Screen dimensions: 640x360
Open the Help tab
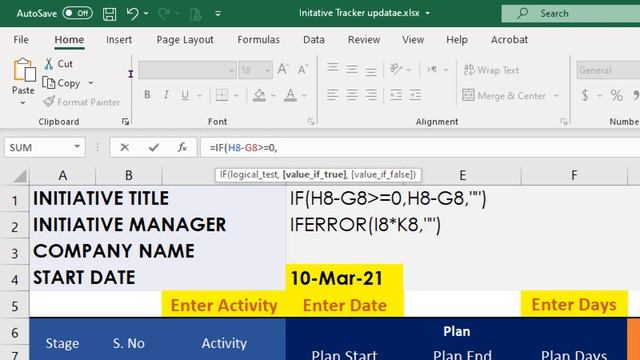(x=457, y=40)
